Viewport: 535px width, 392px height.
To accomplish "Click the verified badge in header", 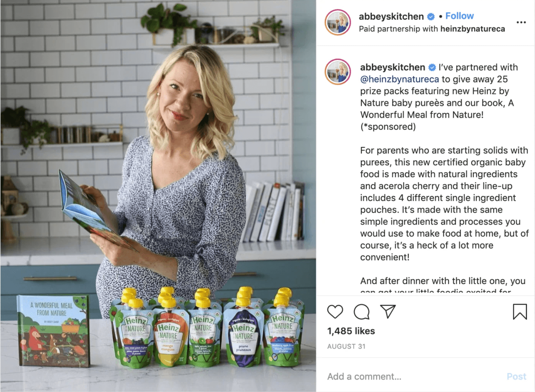I will (x=431, y=16).
